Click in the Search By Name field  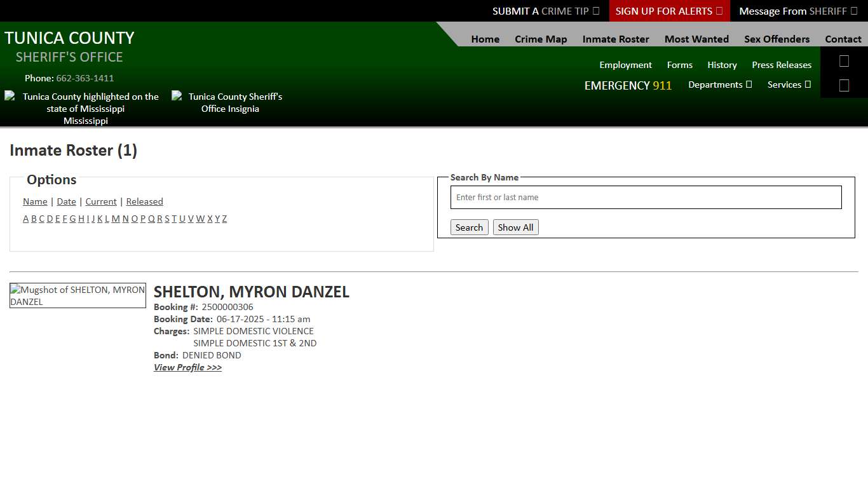click(646, 198)
